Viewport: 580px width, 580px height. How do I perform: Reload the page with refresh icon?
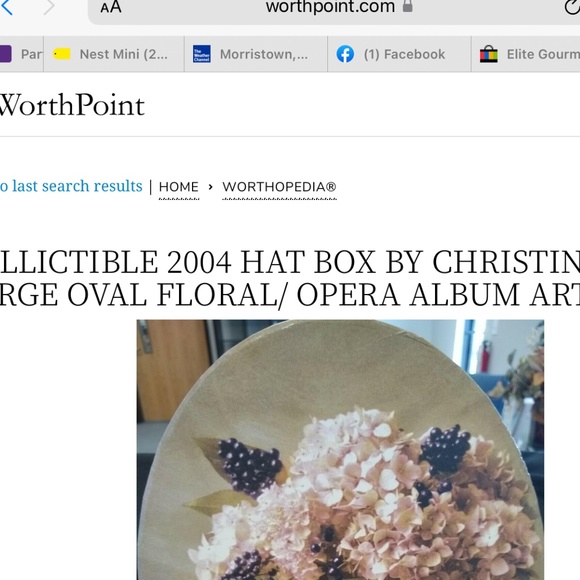(572, 7)
